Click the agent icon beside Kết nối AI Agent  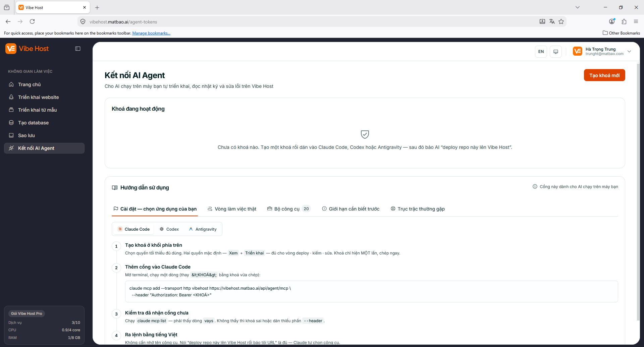(11, 148)
